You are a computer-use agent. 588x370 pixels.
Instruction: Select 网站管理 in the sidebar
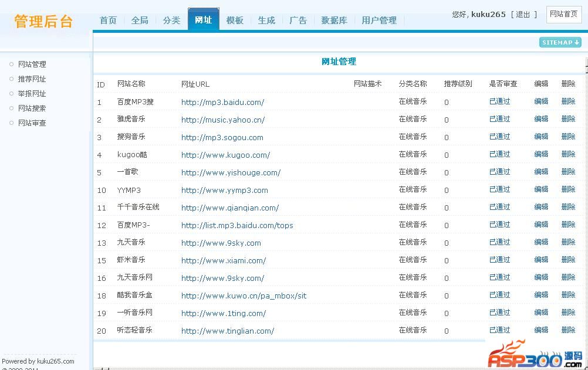pos(32,65)
